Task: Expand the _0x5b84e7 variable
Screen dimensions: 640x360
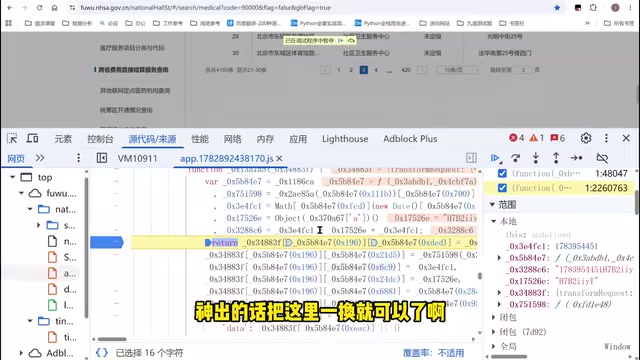Action: [x=499, y=258]
